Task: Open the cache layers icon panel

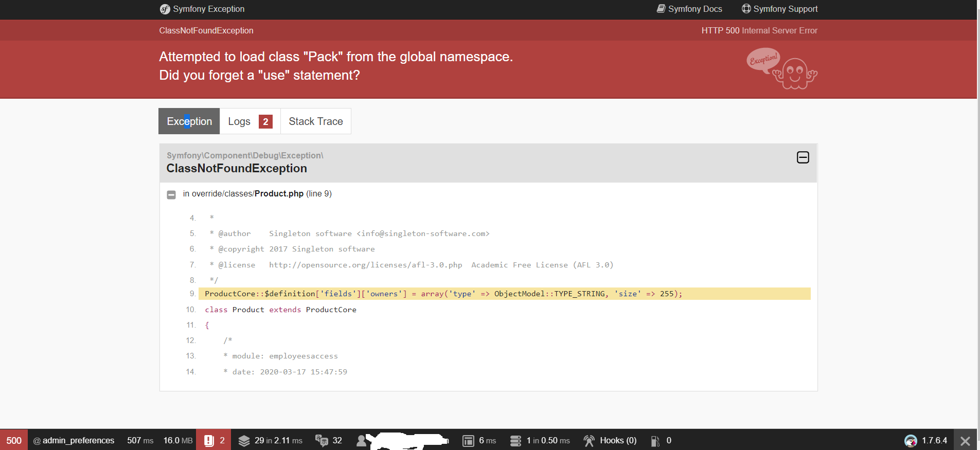Action: (x=244, y=441)
